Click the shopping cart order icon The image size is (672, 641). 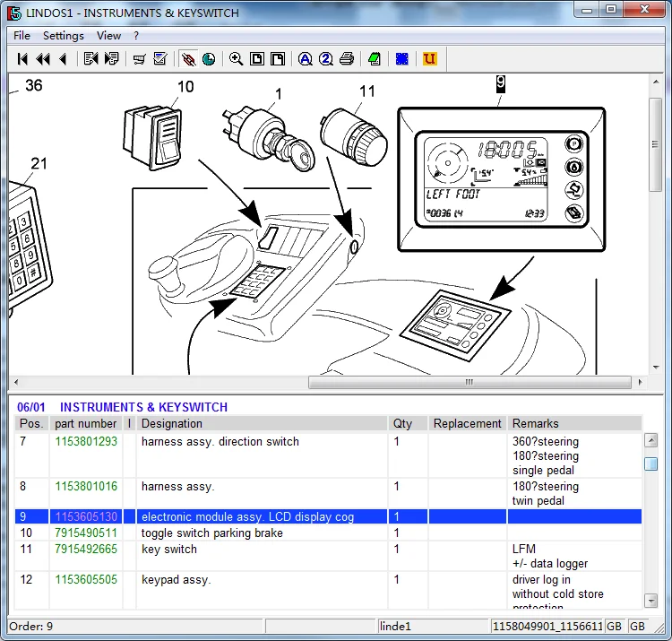139,59
